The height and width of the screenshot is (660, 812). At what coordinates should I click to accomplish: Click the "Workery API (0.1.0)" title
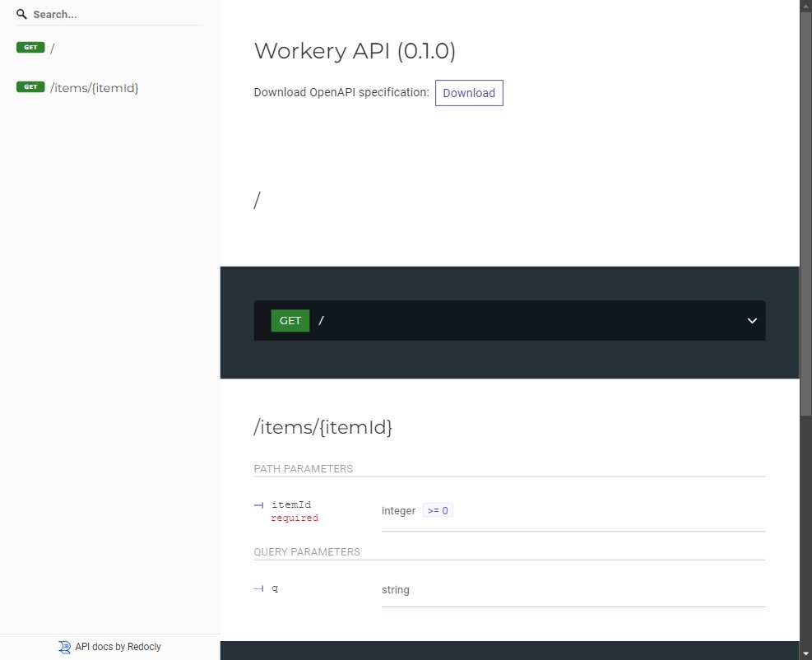355,51
